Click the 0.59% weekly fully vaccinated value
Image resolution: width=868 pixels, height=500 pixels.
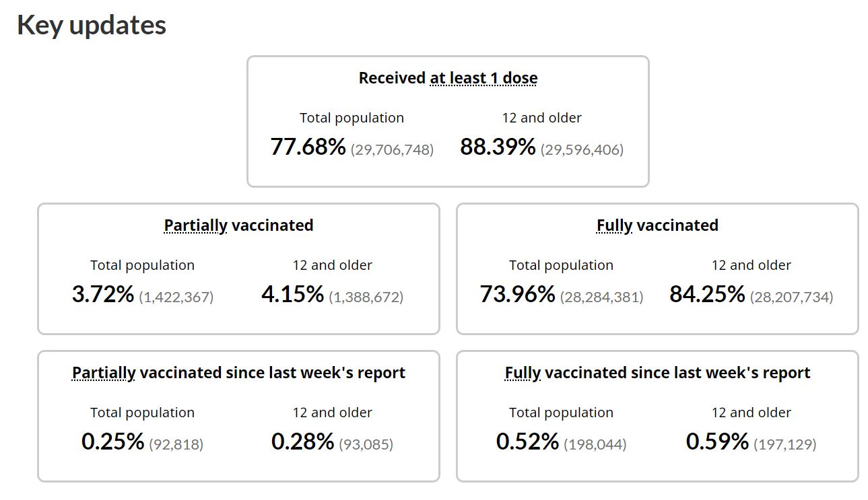coord(717,442)
